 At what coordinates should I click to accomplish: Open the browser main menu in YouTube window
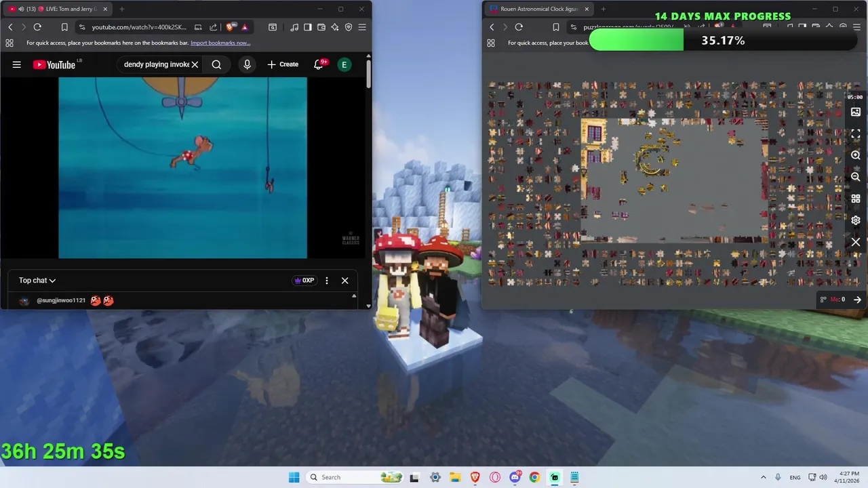pos(362,27)
